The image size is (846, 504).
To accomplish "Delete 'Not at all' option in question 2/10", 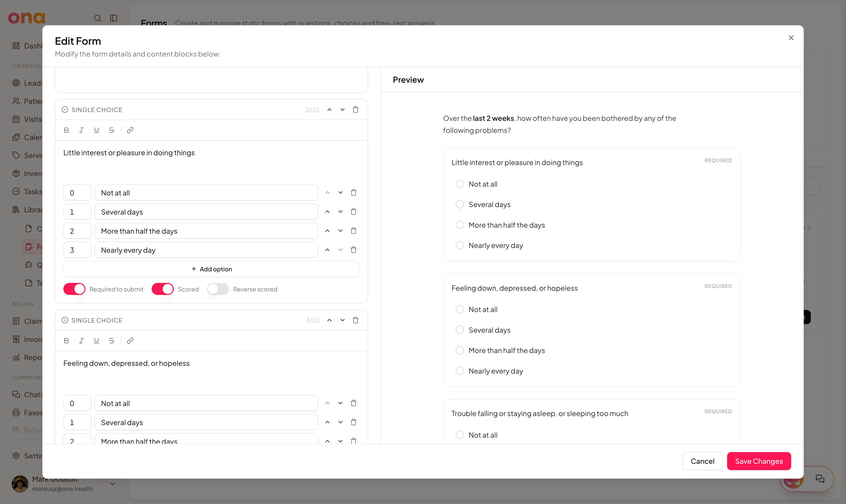I will pyautogui.click(x=354, y=192).
